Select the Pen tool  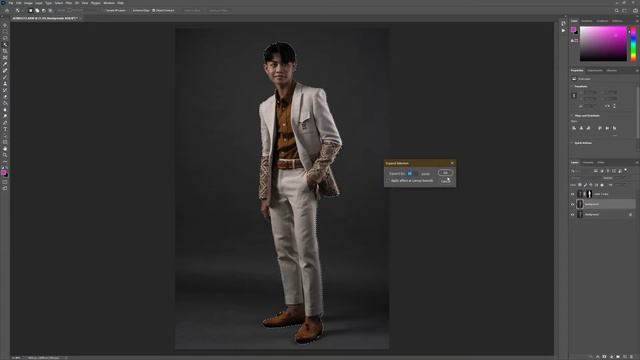(5, 123)
